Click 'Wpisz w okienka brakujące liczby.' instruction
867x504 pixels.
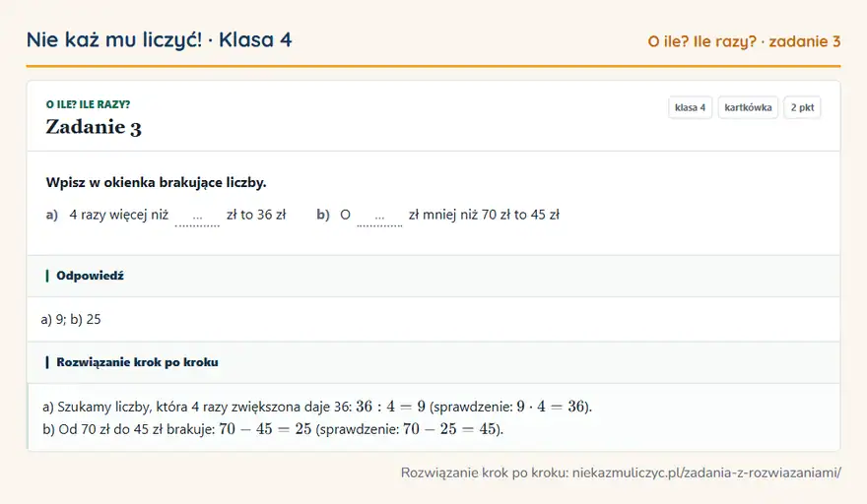click(x=156, y=182)
